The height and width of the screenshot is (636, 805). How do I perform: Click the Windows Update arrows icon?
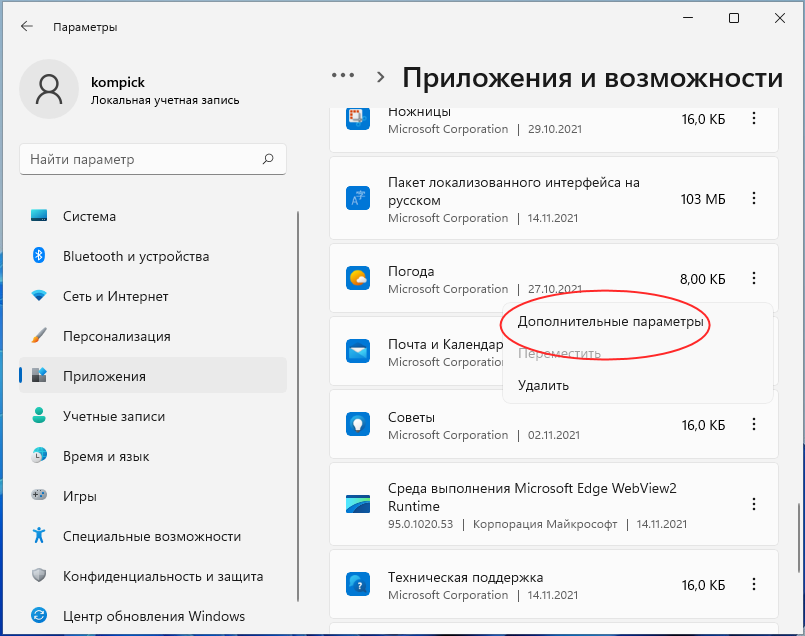click(x=39, y=615)
